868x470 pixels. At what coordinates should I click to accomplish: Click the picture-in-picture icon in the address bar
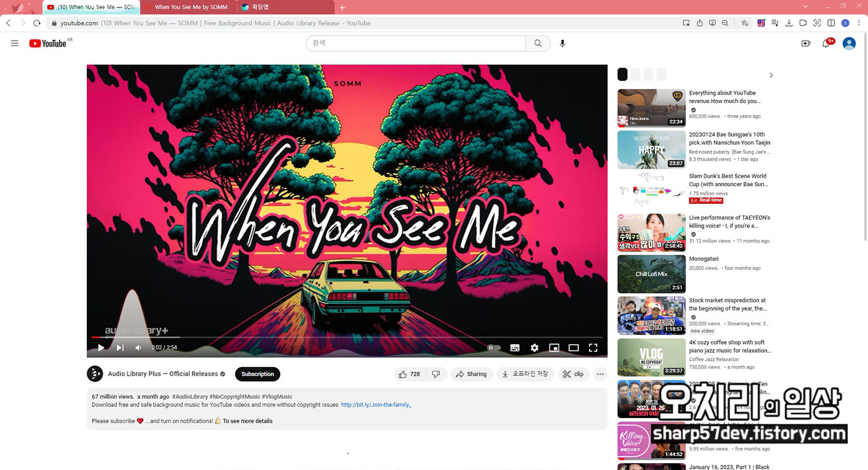[686, 23]
